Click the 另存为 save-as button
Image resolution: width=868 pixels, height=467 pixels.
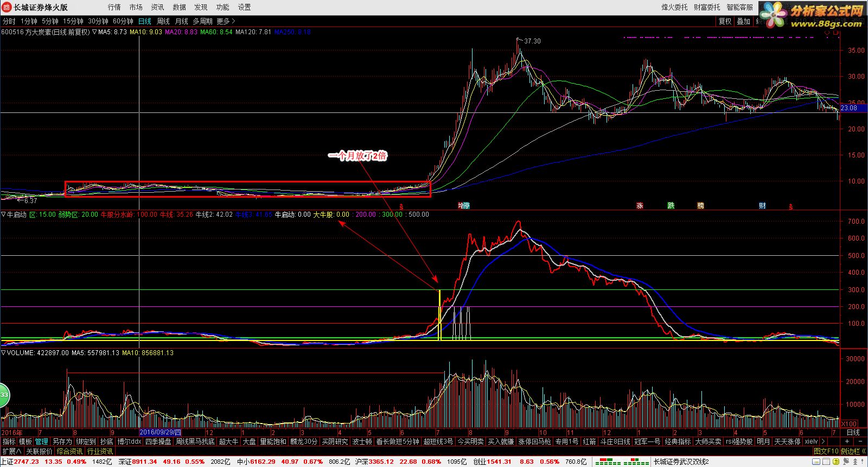click(x=62, y=441)
